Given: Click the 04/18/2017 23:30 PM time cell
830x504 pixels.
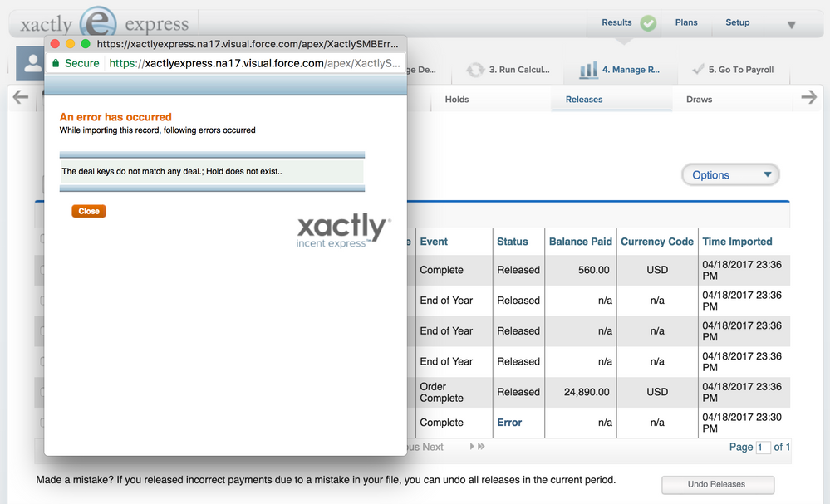Looking at the screenshot, I should [x=742, y=423].
